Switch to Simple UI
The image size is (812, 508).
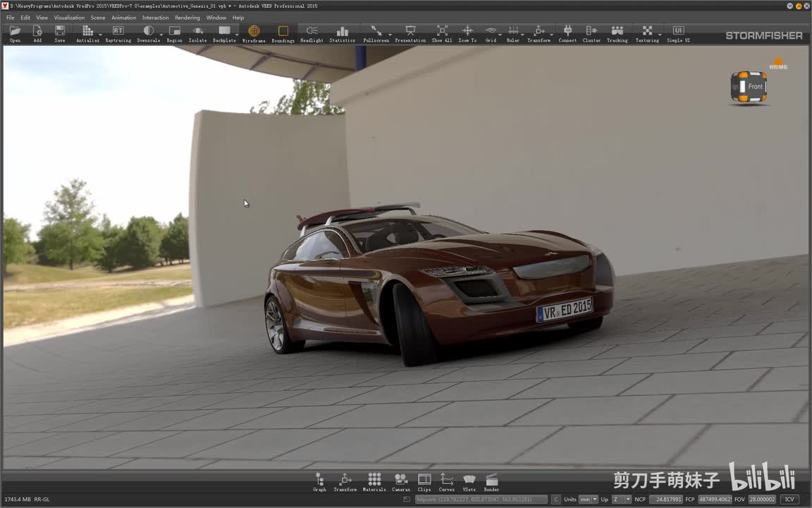tap(678, 34)
